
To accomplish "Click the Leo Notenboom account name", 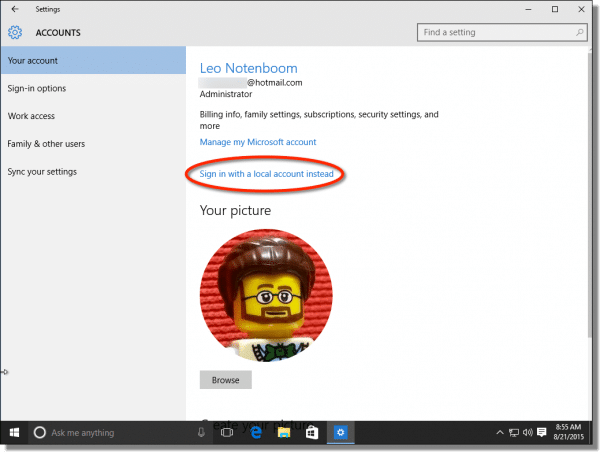I will [x=248, y=69].
